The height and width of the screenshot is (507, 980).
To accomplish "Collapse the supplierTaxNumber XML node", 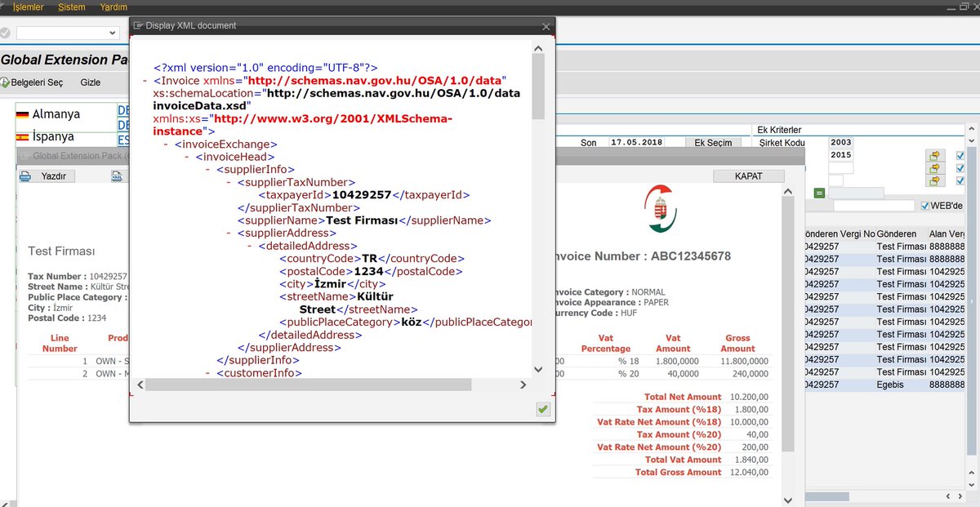I will tap(229, 182).
